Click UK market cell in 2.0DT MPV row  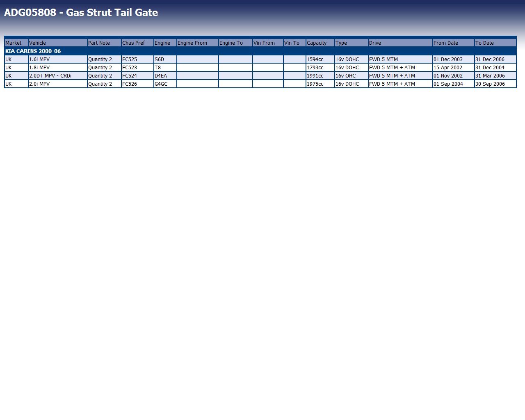pyautogui.click(x=16, y=75)
